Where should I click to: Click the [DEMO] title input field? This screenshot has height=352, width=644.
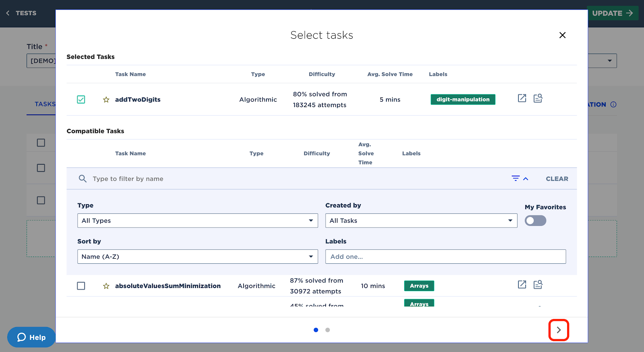pyautogui.click(x=41, y=61)
